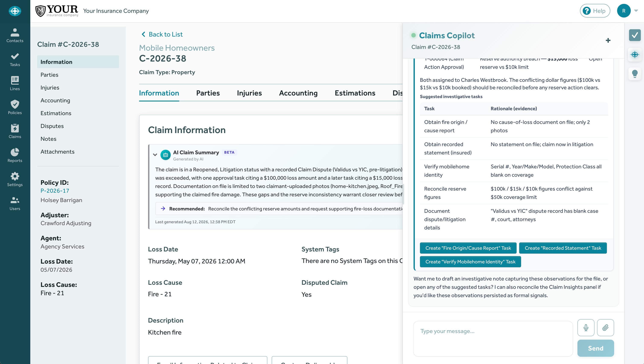
Task: Switch to the Accounting tab
Action: [298, 93]
